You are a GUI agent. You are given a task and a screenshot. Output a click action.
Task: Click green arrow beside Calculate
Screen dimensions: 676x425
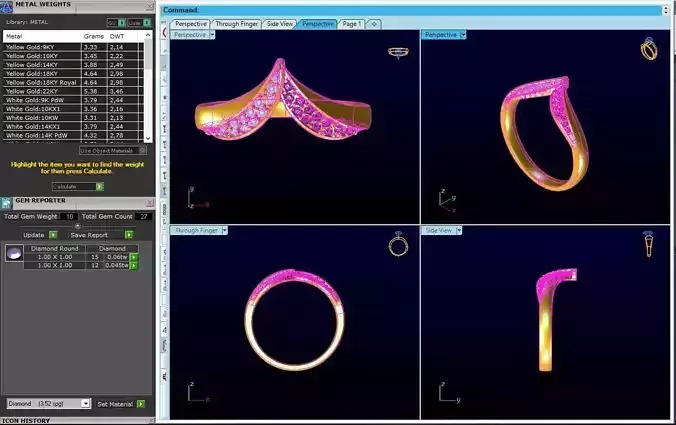(100, 187)
